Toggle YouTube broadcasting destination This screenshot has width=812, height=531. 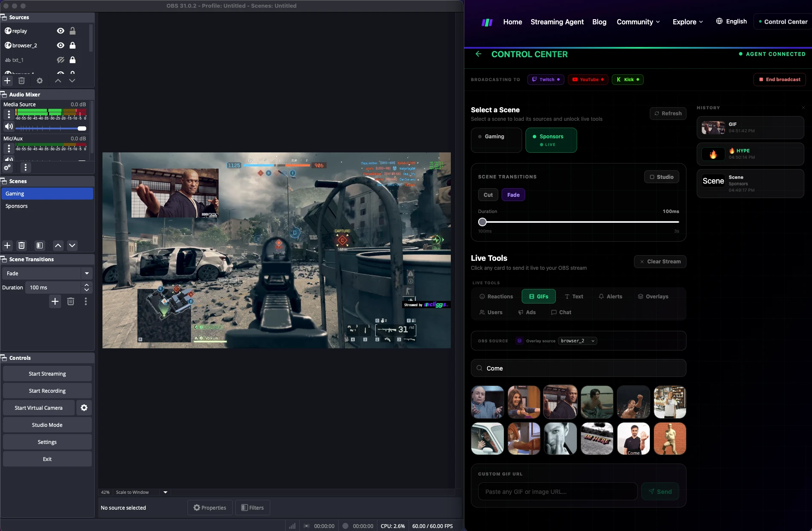pos(588,79)
